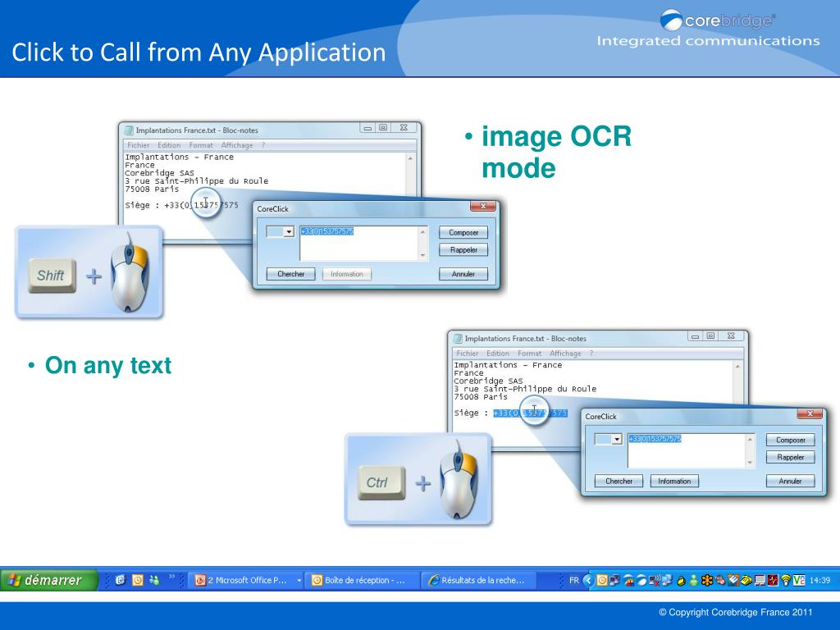
Task: Click the Outlook icon in Quick Launch
Action: click(x=138, y=580)
